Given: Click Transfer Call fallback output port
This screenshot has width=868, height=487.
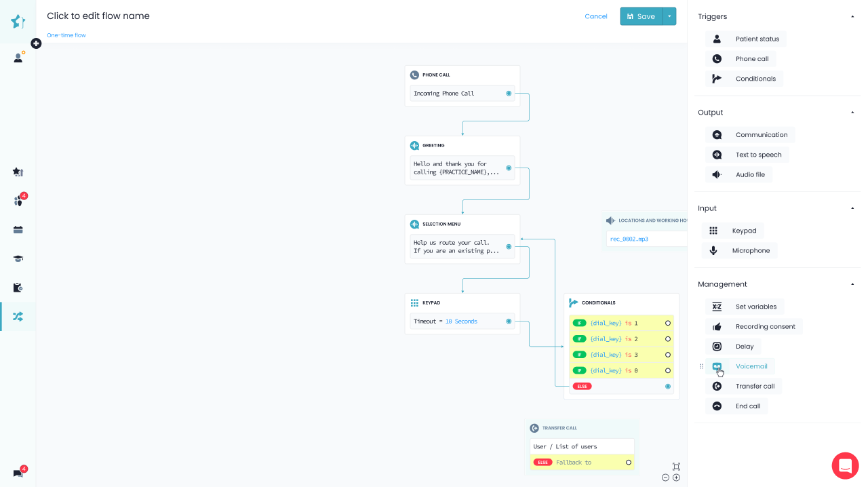Looking at the screenshot, I should click(x=629, y=463).
